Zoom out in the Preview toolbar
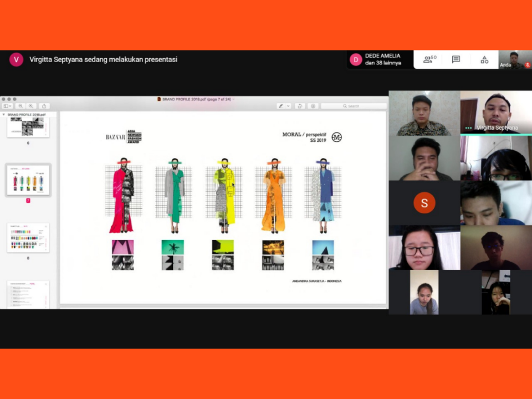 coord(21,106)
